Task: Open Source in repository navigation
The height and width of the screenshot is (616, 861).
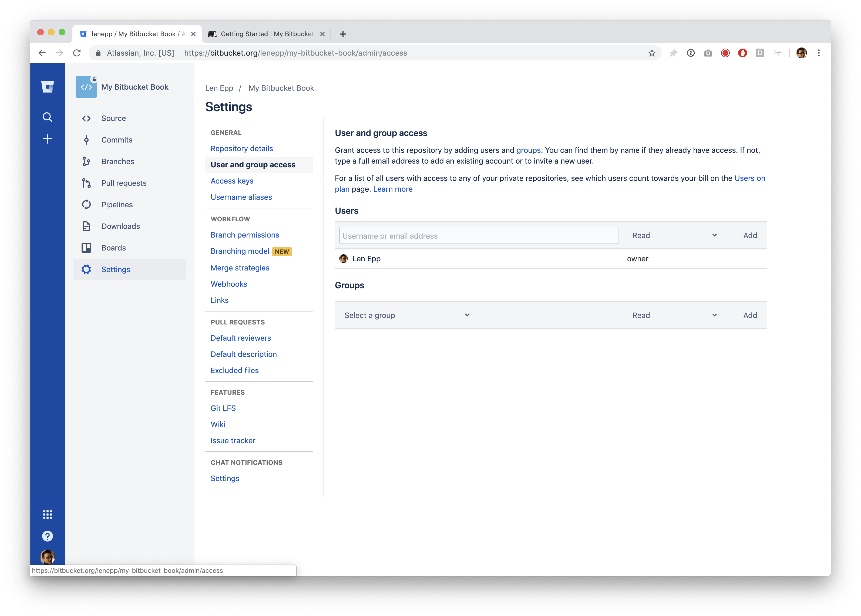Action: coord(113,118)
